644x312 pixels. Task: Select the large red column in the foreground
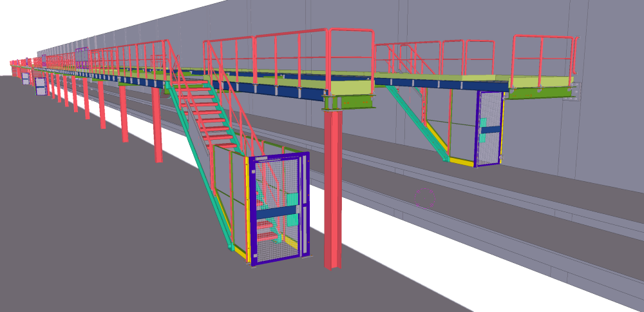pos(333,190)
